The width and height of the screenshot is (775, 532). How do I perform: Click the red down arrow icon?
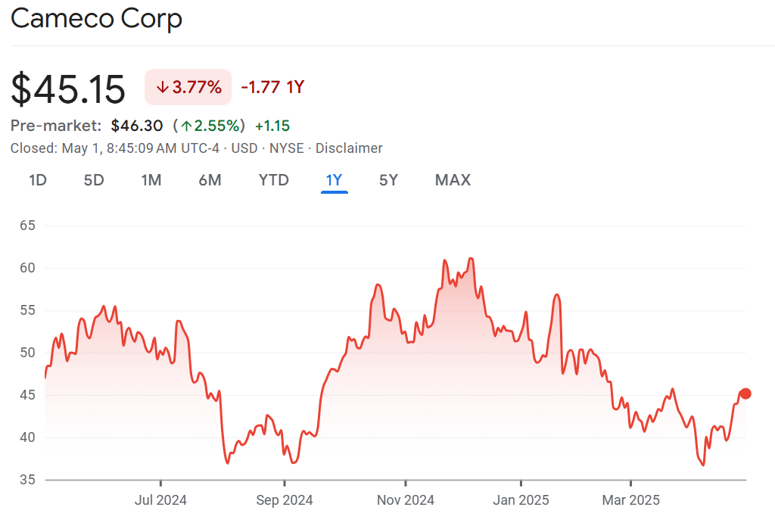click(162, 88)
